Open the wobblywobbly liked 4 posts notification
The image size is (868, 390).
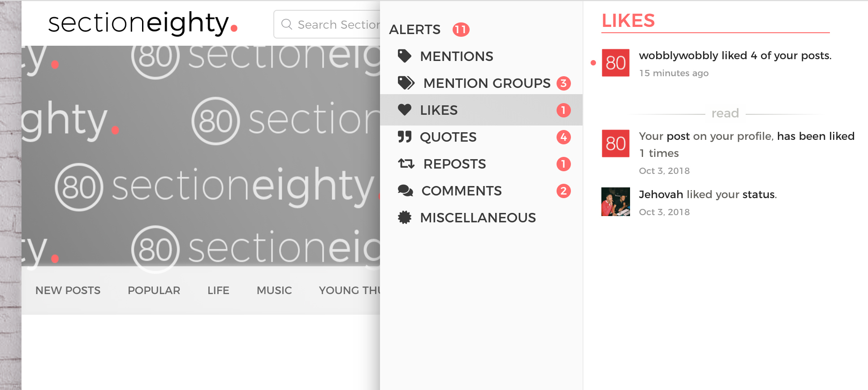[735, 56]
